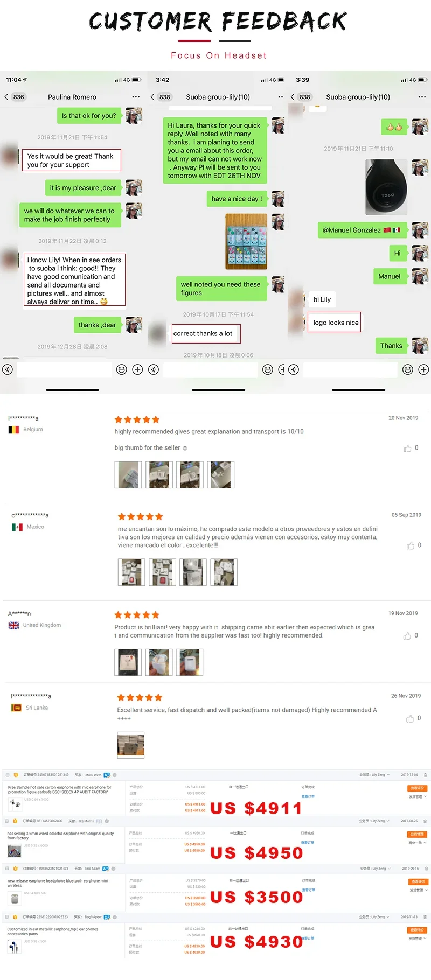Click orange button on the US $4950 order
The width and height of the screenshot is (431, 980).
(x=418, y=835)
